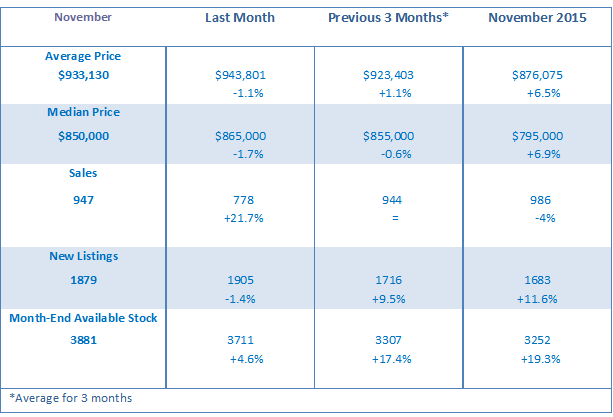613x417 pixels.
Task: Select the 1905 new listings value
Action: pos(240,282)
